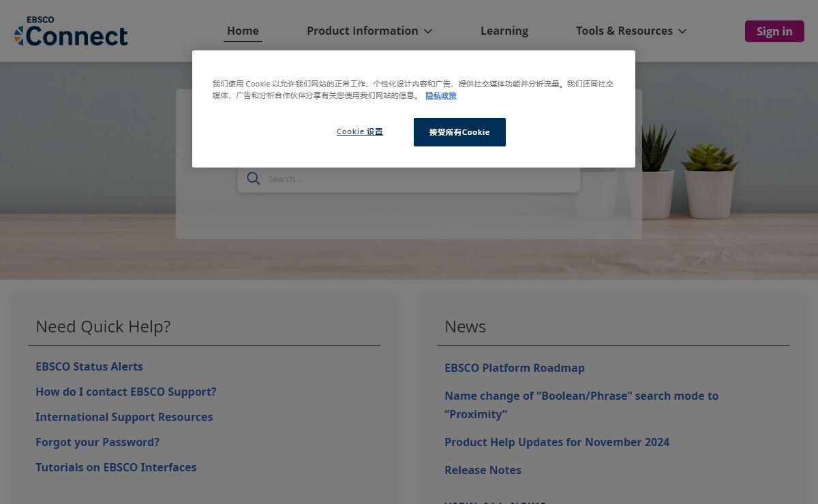Open EBSCO Status Alerts link
The width and height of the screenshot is (818, 504).
point(89,366)
